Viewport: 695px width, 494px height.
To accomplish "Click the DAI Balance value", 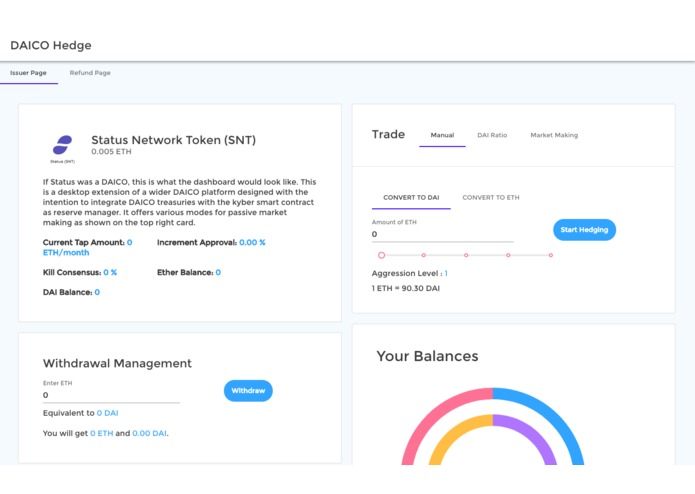I will 97,292.
